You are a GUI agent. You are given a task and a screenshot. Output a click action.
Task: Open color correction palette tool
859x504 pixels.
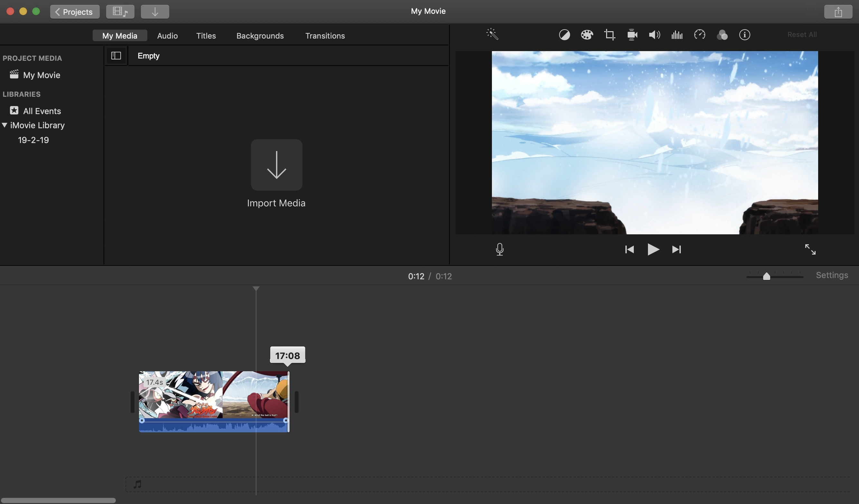point(587,35)
